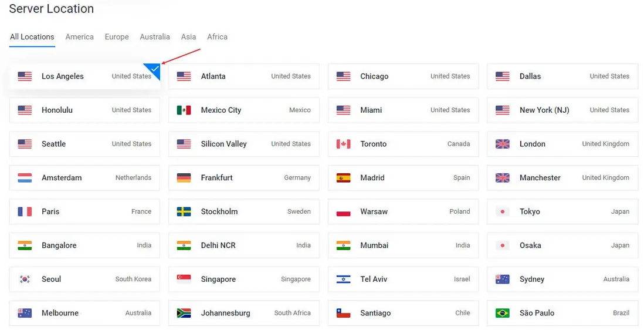Click the Israel flag beside Tel Aviv
644x330 pixels.
(343, 280)
